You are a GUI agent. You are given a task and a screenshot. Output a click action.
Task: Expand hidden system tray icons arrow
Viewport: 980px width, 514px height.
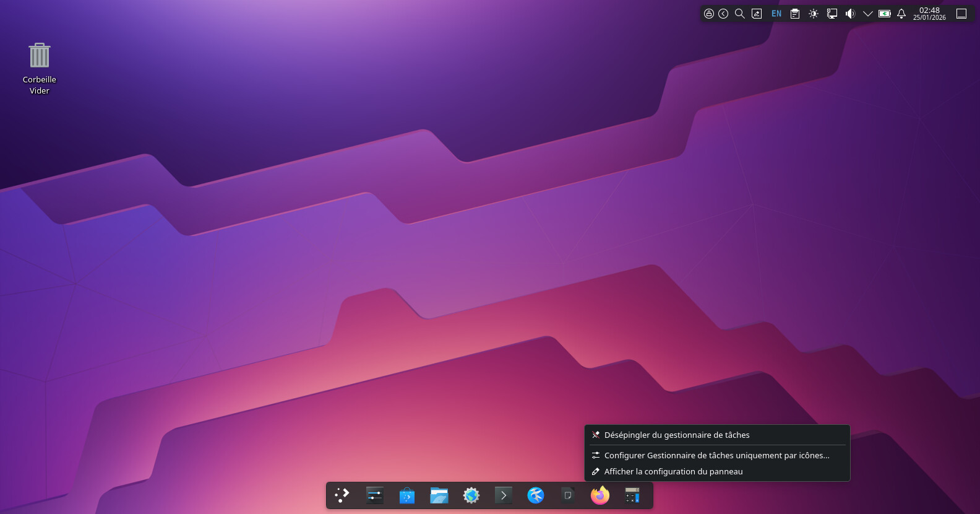(x=868, y=14)
